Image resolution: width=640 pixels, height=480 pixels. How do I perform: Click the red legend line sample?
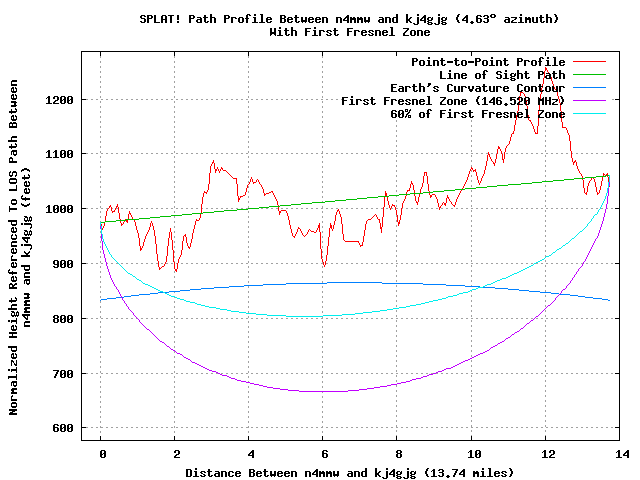coord(589,62)
